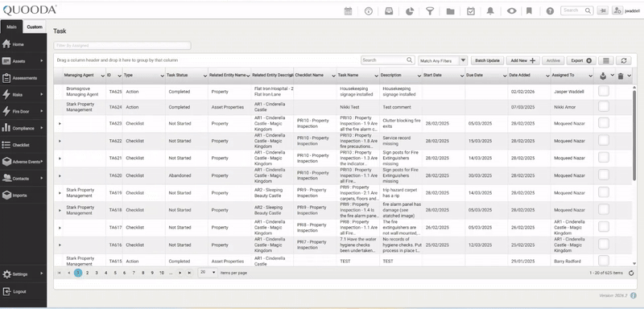Viewport: 644px width, 309px height.
Task: Click the scrollbar down arrow of the grid
Action: click(634, 263)
